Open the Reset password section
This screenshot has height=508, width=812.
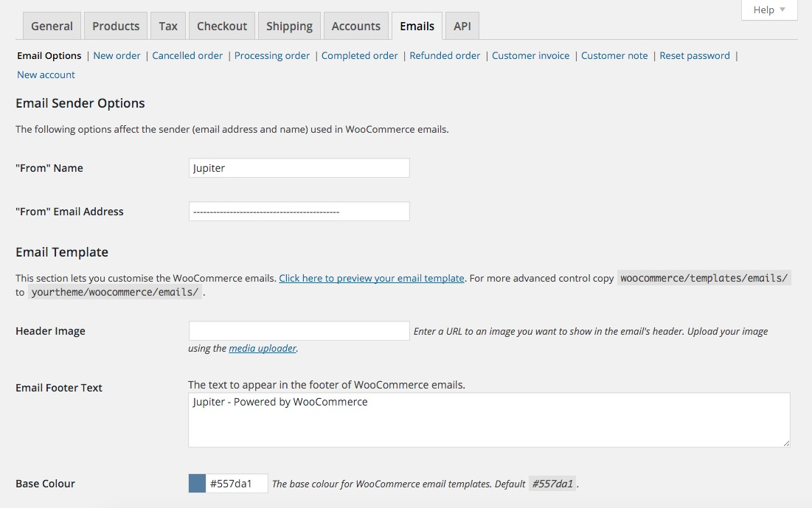coord(695,55)
